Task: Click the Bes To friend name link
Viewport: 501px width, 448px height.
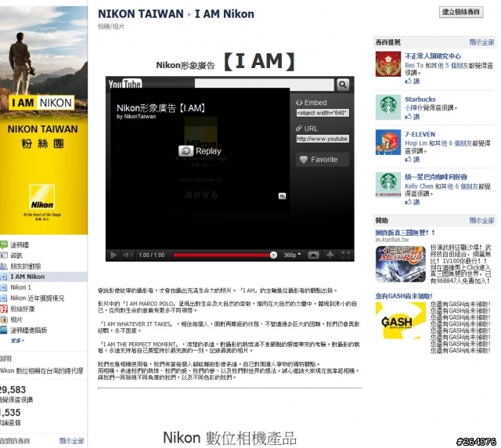Action: (414, 65)
